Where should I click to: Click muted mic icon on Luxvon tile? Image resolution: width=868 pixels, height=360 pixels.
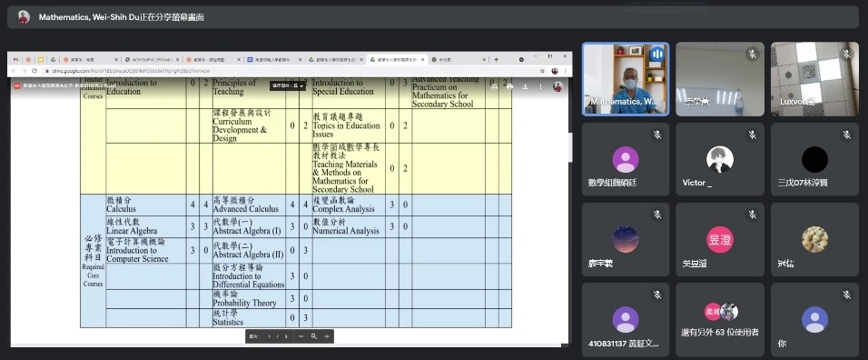pos(846,54)
